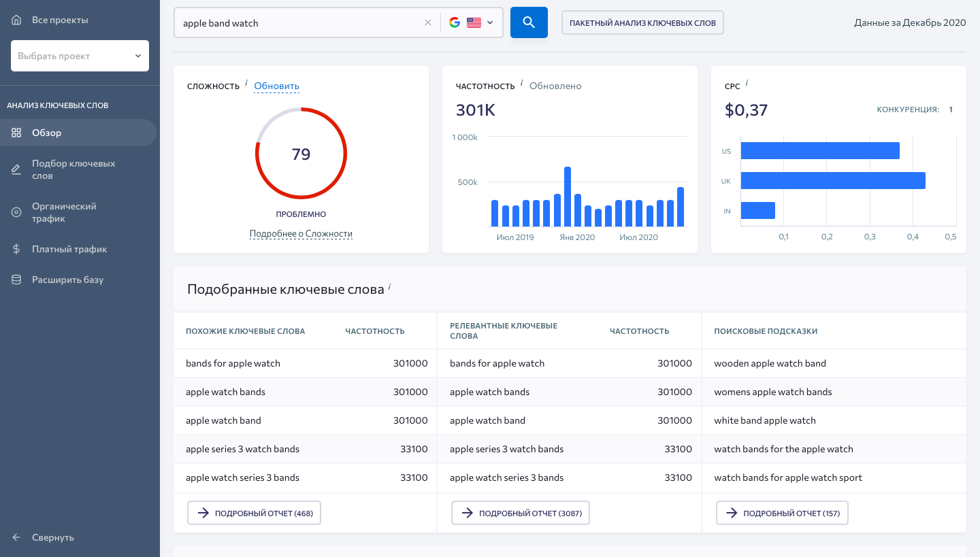
Task: Click info icon beside Подобранные ключевые слова
Action: click(389, 286)
